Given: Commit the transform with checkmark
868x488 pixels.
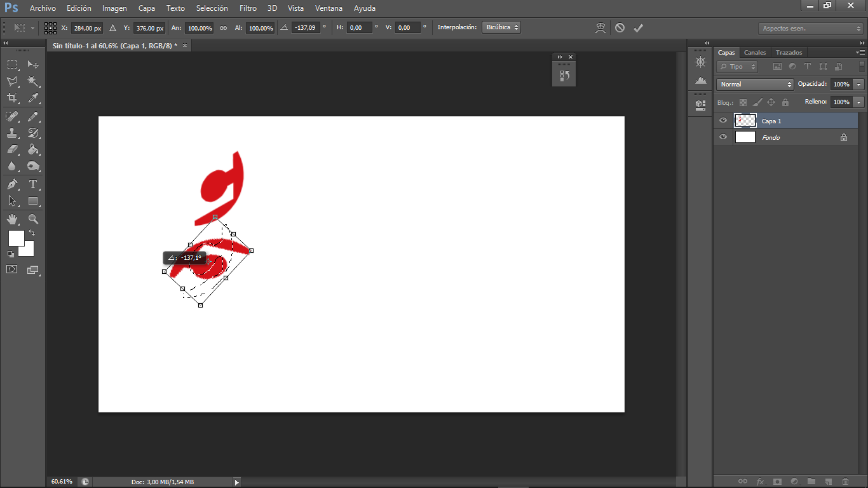Looking at the screenshot, I should coord(639,28).
